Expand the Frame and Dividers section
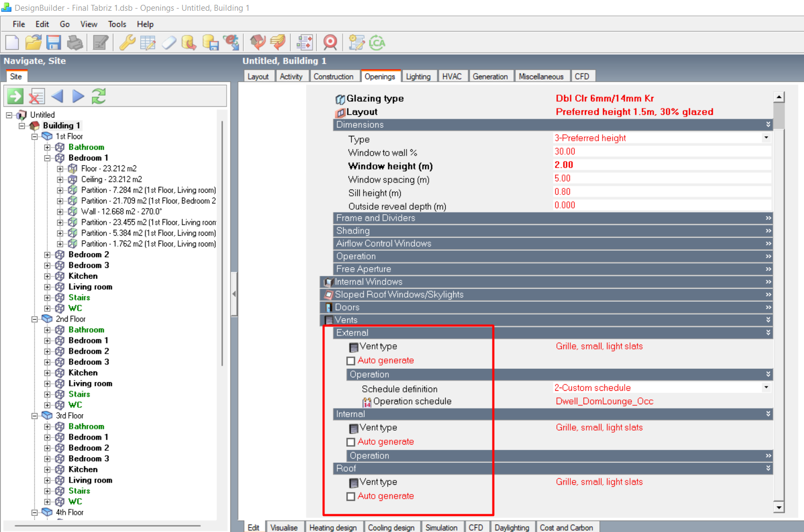 tap(553, 218)
